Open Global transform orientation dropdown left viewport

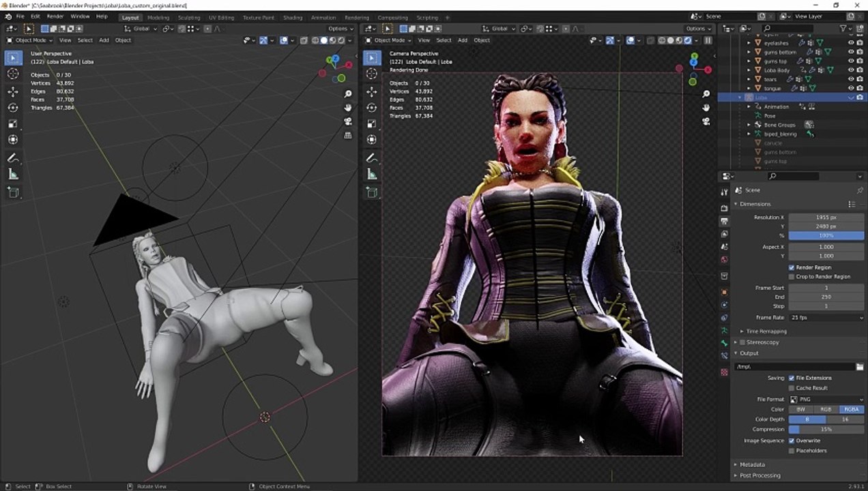pos(141,29)
